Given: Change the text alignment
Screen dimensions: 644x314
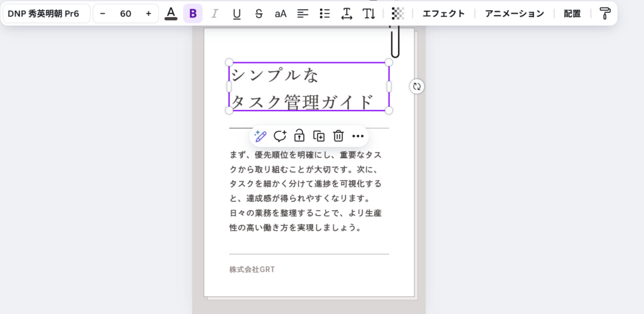Looking at the screenshot, I should (x=303, y=13).
